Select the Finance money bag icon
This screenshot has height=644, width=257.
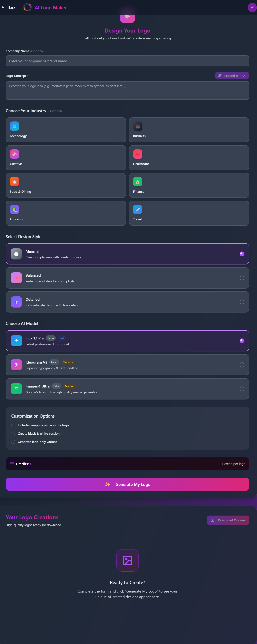137,182
